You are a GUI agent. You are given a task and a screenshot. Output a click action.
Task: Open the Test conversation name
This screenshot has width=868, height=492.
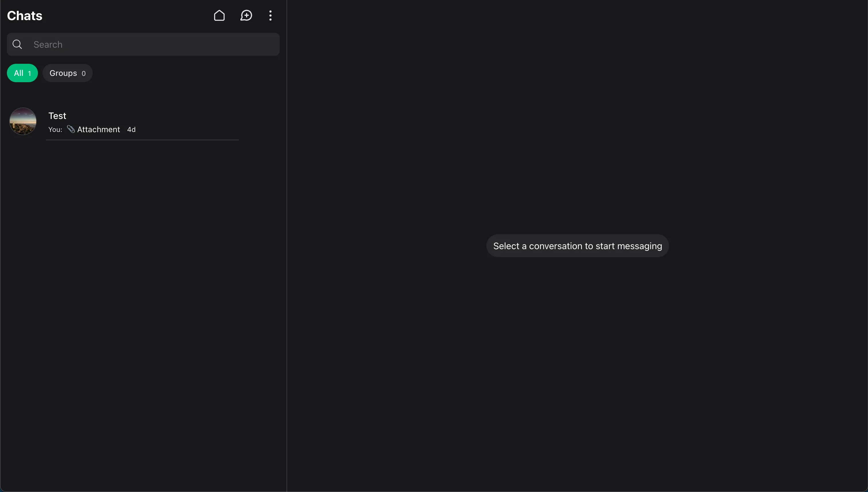(x=57, y=116)
